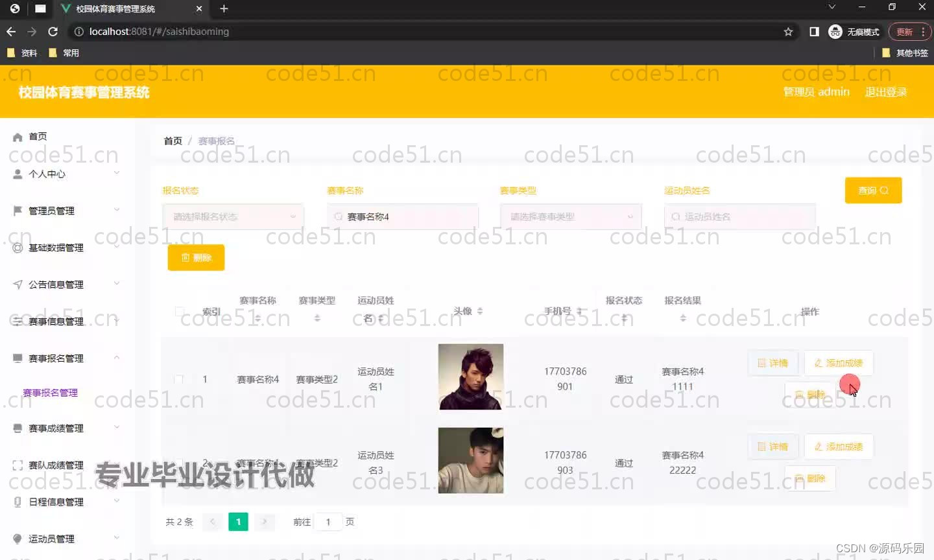Click incognito mode 无痕模式 icon

[x=835, y=32]
